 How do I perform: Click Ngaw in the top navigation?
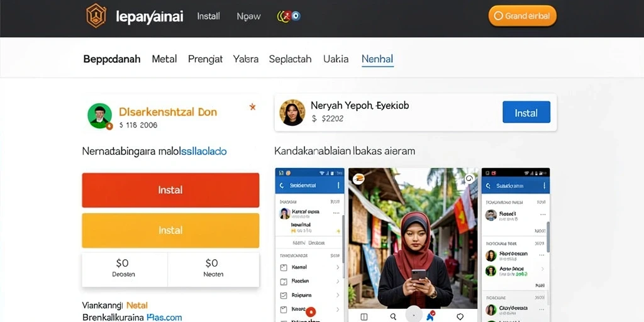click(x=248, y=16)
